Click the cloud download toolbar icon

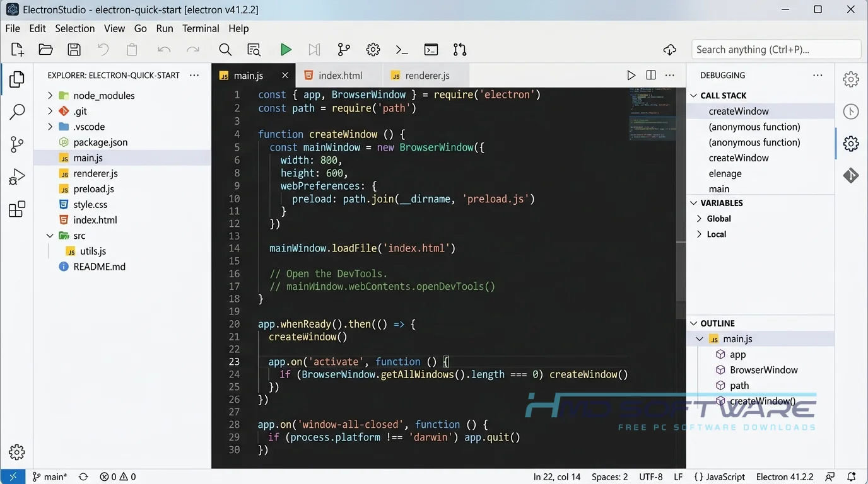click(670, 50)
